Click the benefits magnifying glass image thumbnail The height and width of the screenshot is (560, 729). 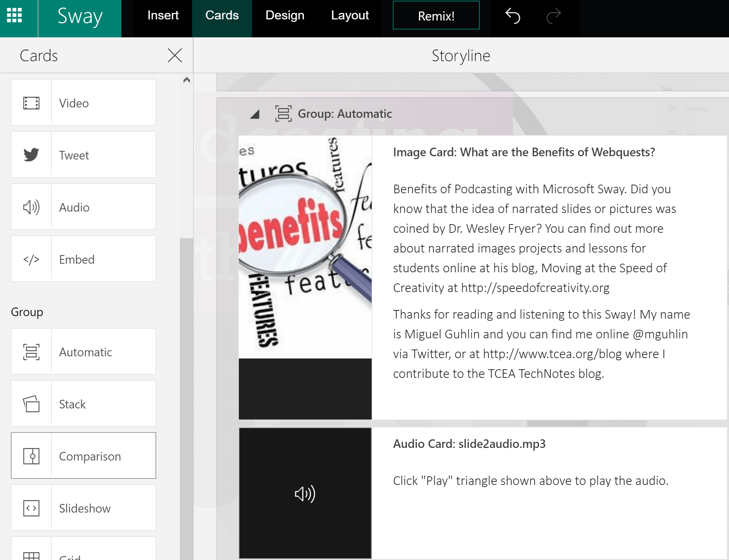[305, 247]
